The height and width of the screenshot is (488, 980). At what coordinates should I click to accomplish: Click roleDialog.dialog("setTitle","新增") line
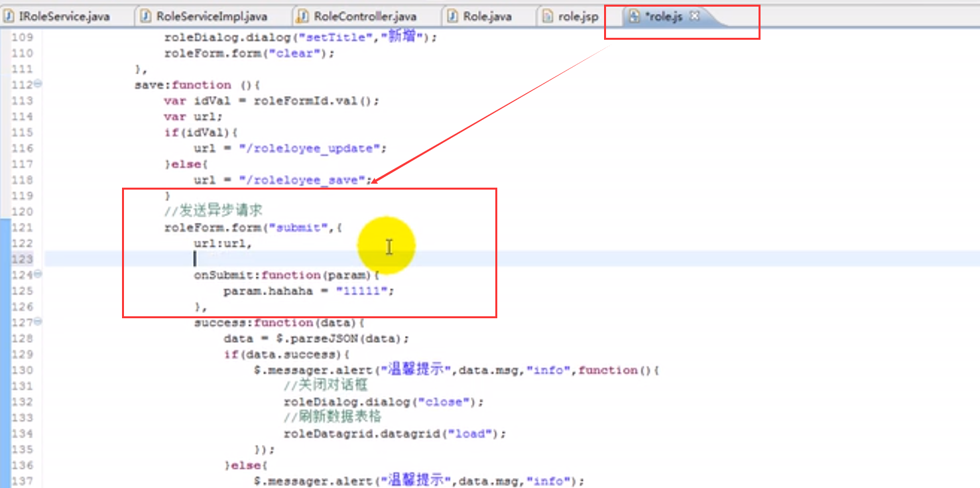pyautogui.click(x=300, y=37)
